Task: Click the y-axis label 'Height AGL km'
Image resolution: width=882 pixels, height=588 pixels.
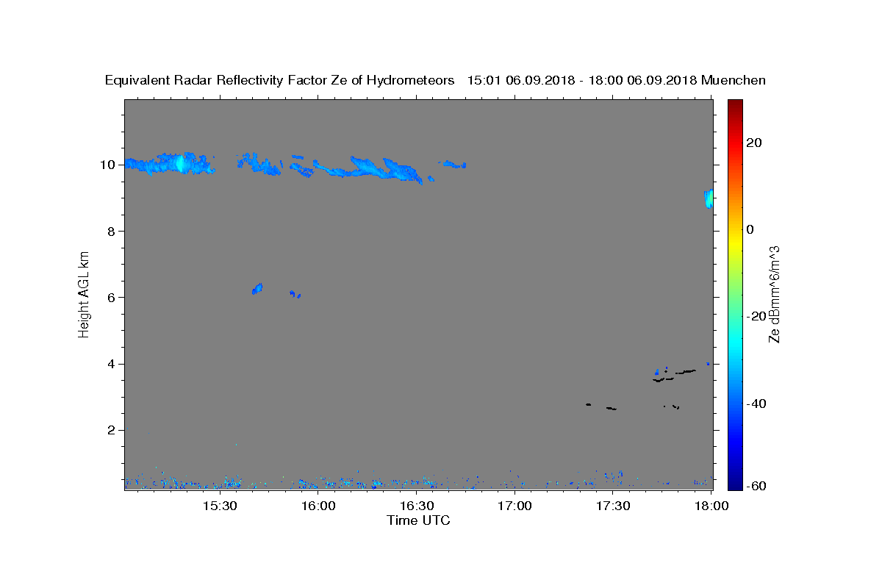Action: tap(85, 293)
